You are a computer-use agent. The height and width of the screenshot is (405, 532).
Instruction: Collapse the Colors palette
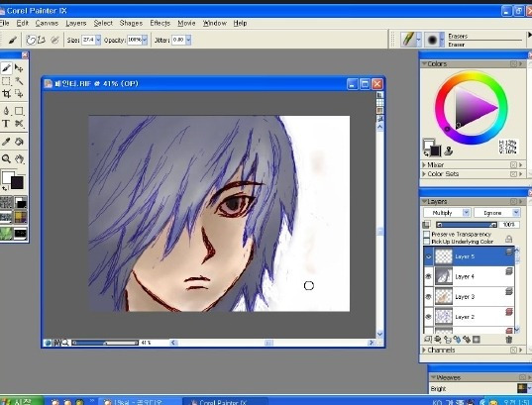pos(424,63)
